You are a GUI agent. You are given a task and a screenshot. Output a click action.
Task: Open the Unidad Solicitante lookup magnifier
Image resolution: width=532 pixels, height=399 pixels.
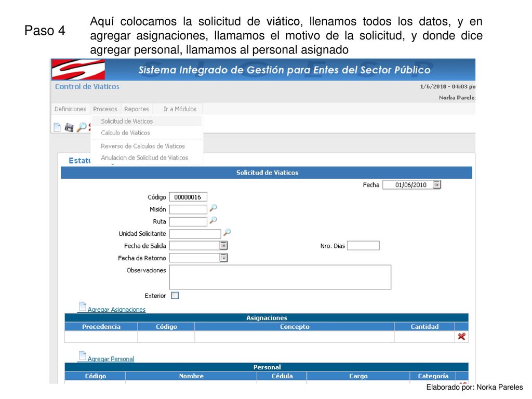point(227,233)
